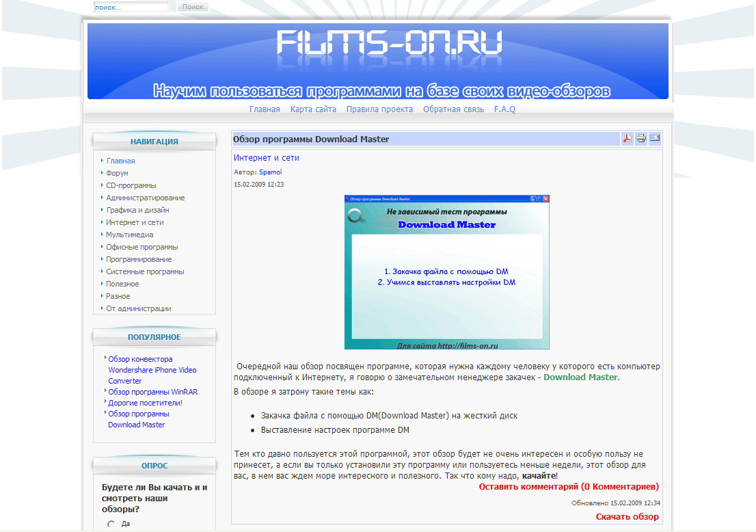Open Download Master review in Популярное
Image resolution: width=756 pixels, height=532 pixels.
(138, 419)
